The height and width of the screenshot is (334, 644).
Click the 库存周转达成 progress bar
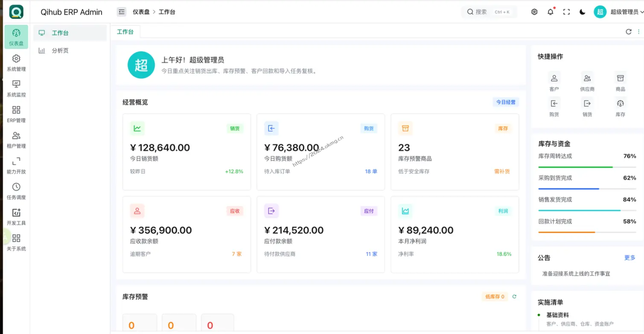[x=587, y=167]
